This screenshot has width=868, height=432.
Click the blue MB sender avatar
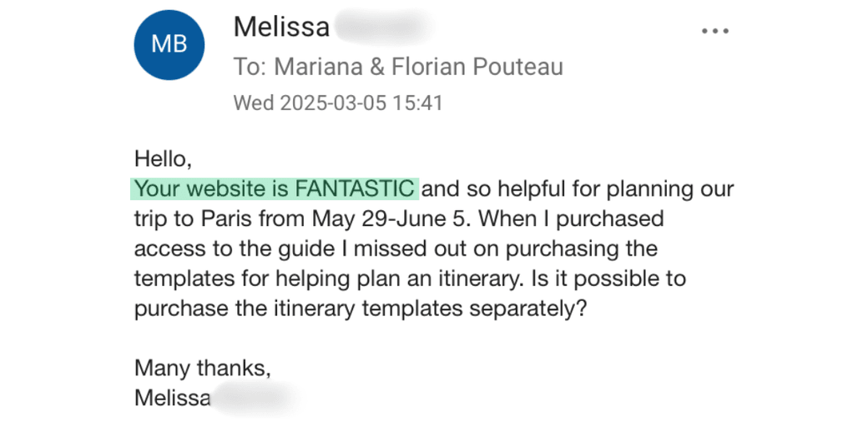pos(169,44)
